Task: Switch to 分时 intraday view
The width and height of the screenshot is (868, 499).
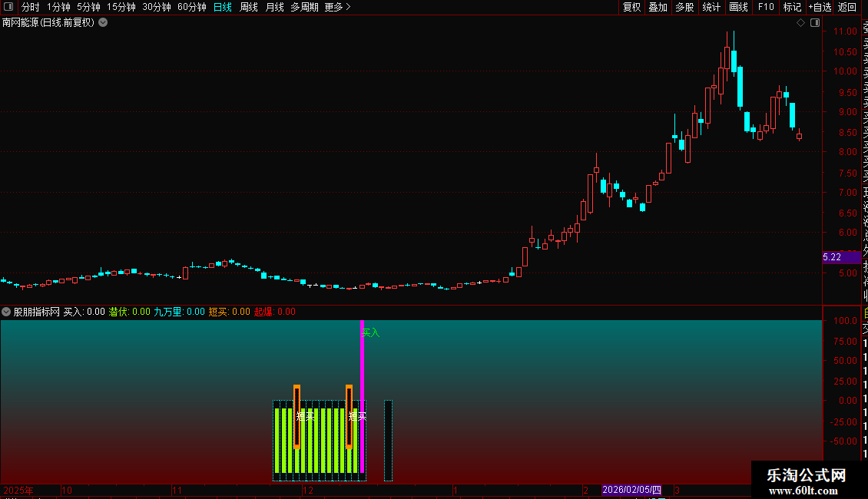Action: coord(31,7)
